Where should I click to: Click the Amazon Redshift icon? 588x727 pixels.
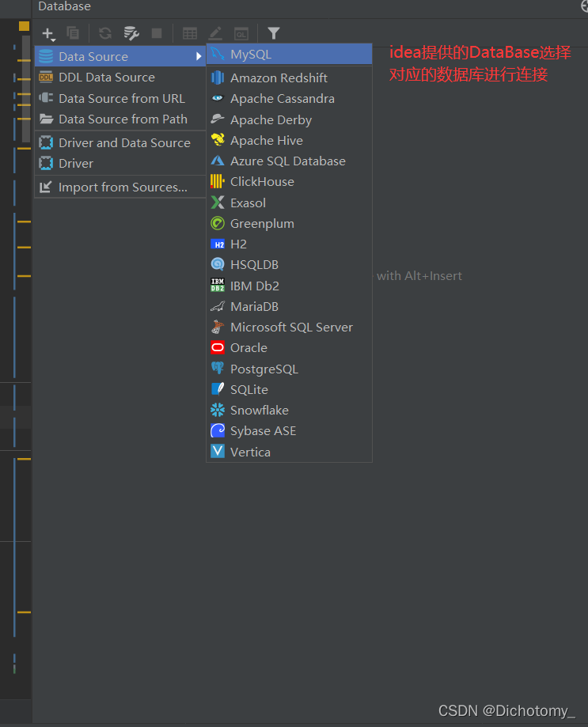tap(218, 78)
